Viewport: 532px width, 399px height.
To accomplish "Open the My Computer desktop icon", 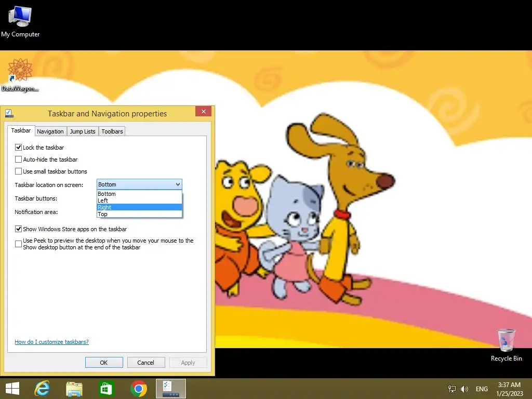I will 20,21.
